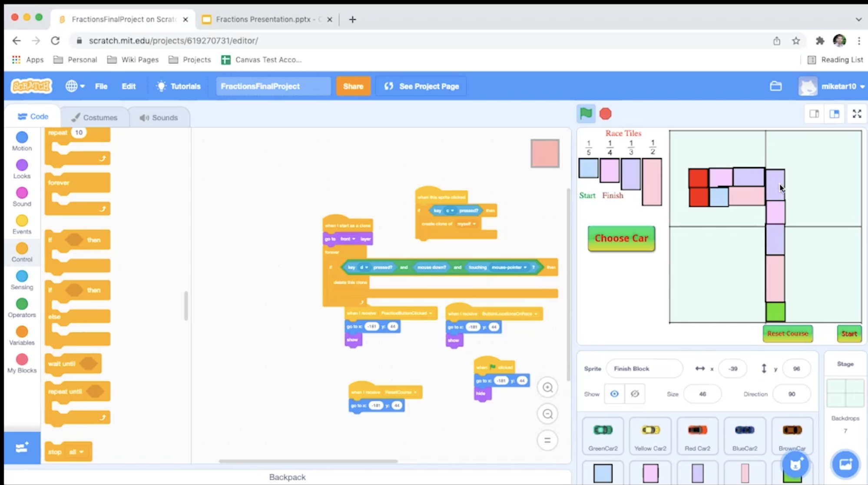Click the orange Share button
Image resolution: width=868 pixels, height=485 pixels.
point(353,86)
